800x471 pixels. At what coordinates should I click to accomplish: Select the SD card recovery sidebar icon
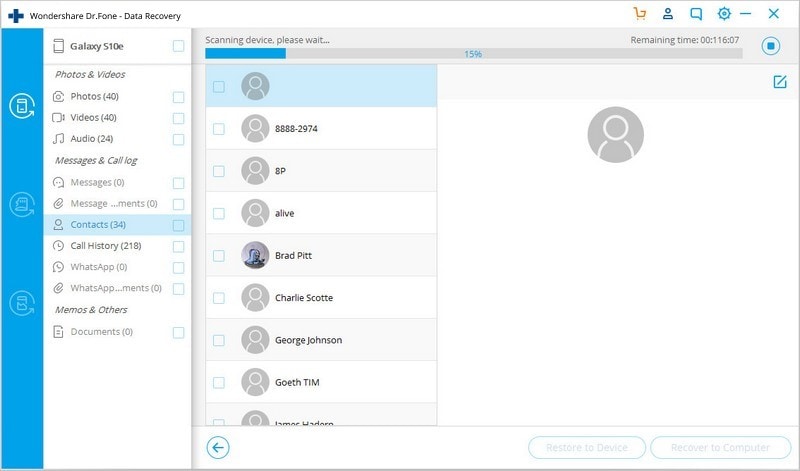tap(22, 205)
